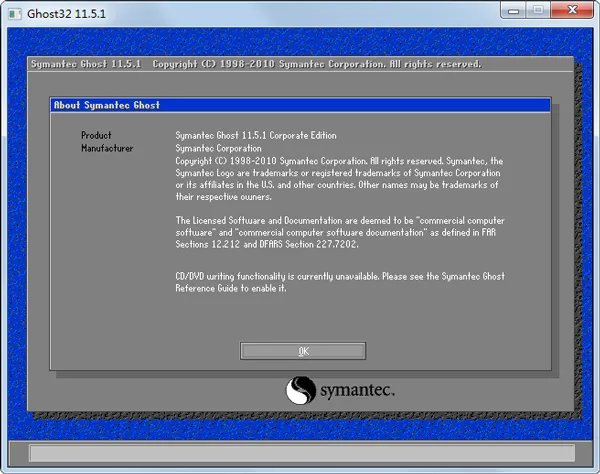Click the symantec wordmark text beside logo

(x=357, y=389)
